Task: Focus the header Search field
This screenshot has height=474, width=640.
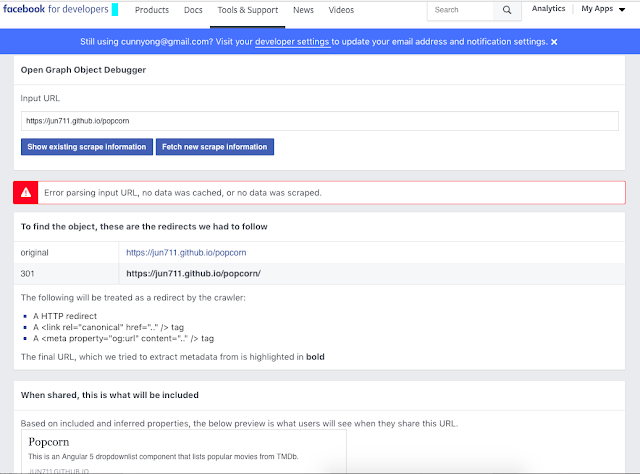Action: 460,10
